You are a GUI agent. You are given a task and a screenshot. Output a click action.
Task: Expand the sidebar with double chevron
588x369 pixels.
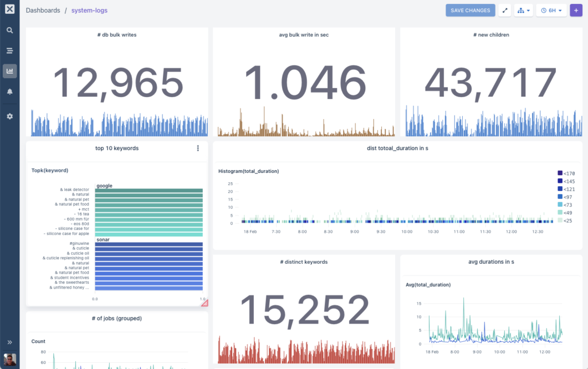10,342
